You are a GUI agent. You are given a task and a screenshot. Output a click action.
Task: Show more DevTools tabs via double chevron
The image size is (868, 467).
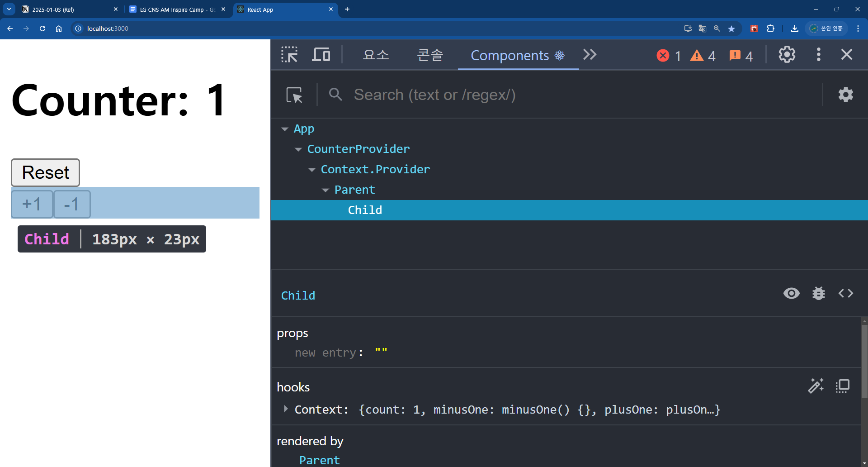[x=590, y=55]
